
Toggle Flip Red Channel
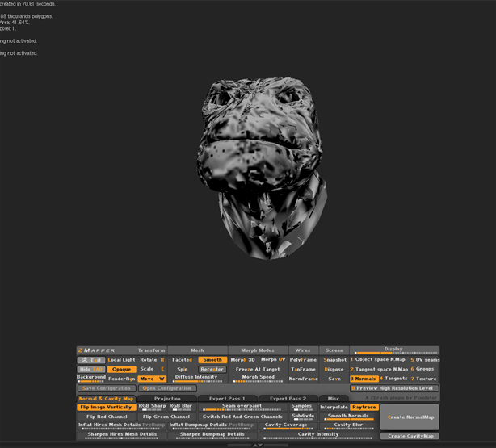coord(107,417)
